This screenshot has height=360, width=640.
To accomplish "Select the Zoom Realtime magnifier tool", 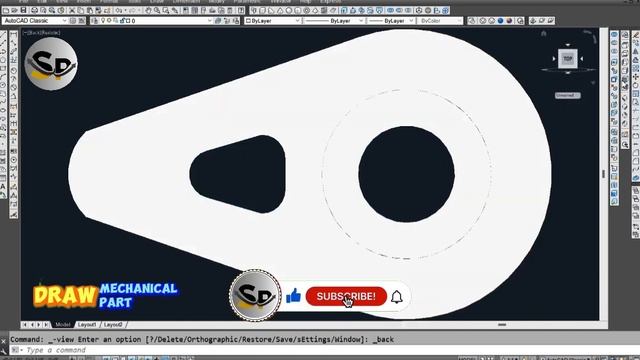I will (157, 10).
